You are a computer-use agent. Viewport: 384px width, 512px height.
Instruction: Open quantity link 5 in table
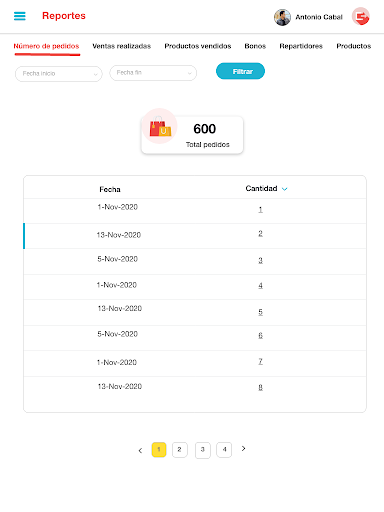pos(260,312)
